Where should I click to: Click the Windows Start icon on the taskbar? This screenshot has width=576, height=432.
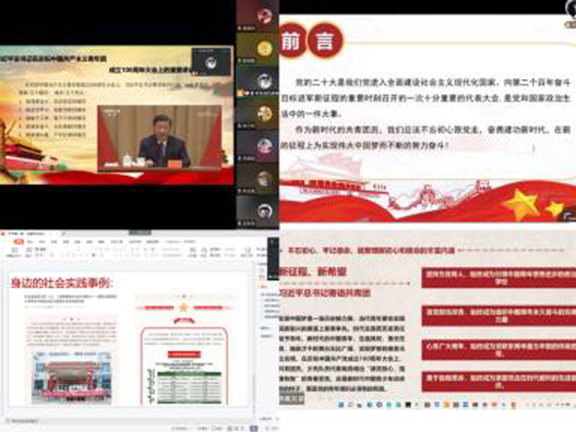click(x=341, y=405)
